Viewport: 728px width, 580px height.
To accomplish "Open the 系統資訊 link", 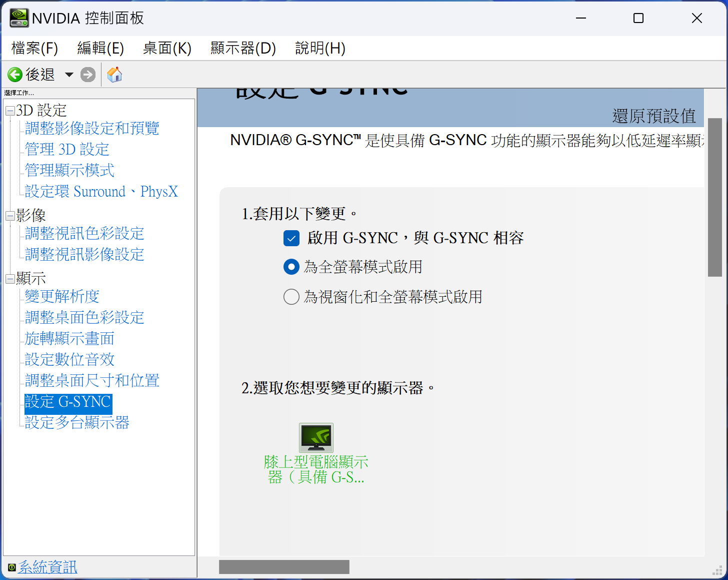I will point(47,567).
